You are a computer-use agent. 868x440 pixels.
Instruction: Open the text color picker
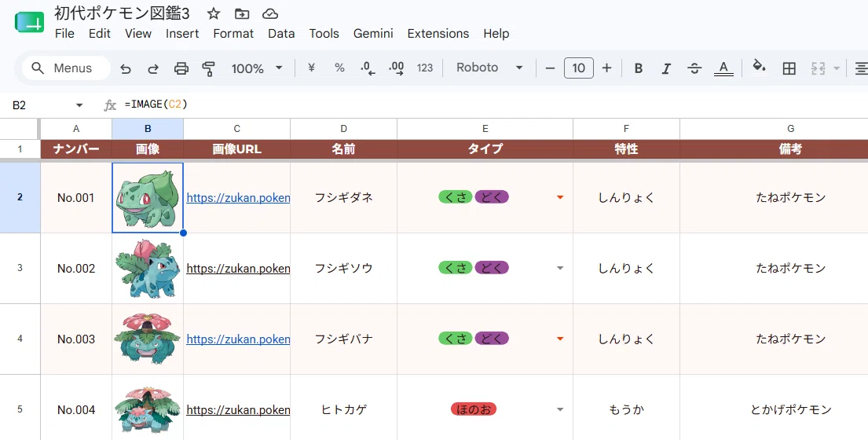[723, 68]
